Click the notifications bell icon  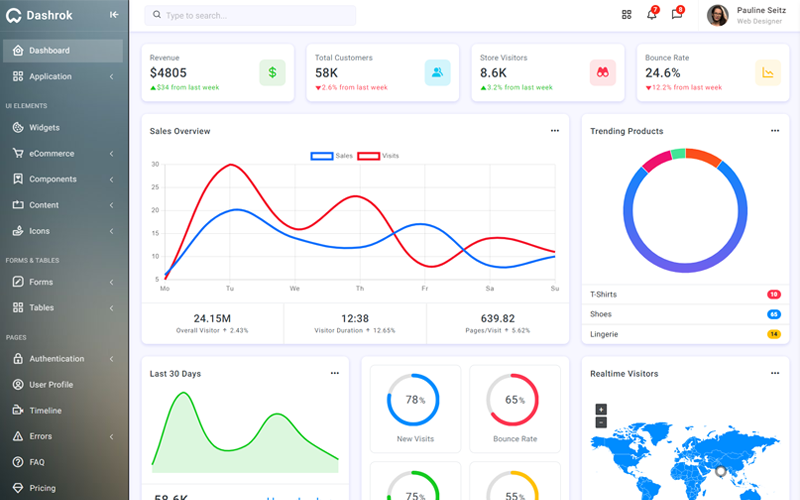[652, 15]
